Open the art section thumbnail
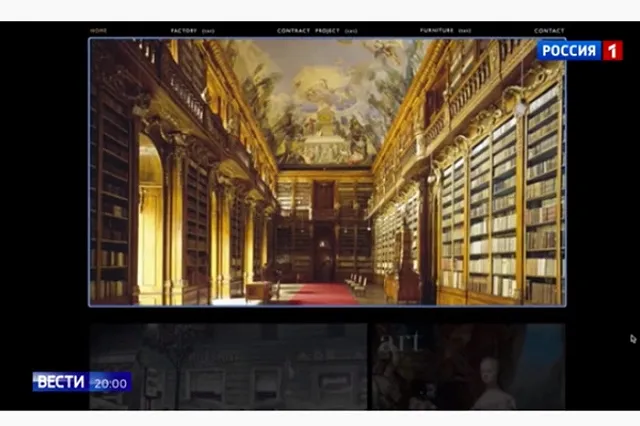Screen dimensions: 640x426 click(468, 365)
